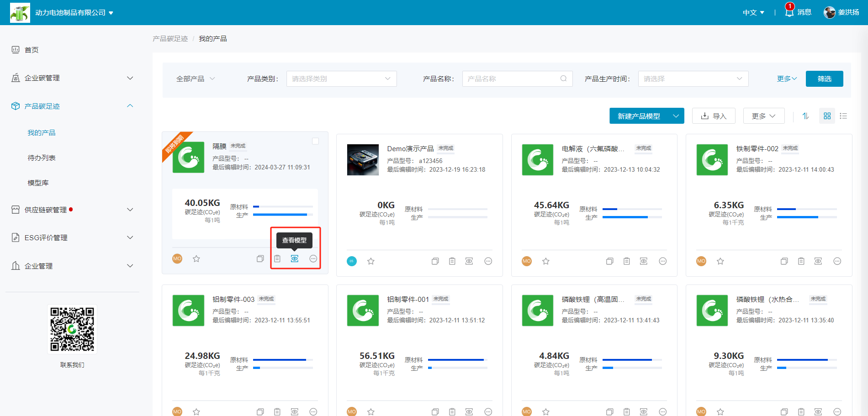This screenshot has width=868, height=416.
Task: Open the clipboard report icon on Demo演示产品 card
Action: (452, 261)
